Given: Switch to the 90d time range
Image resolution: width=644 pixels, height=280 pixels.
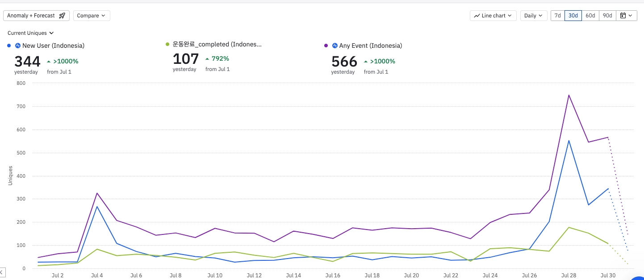Looking at the screenshot, I should [607, 16].
